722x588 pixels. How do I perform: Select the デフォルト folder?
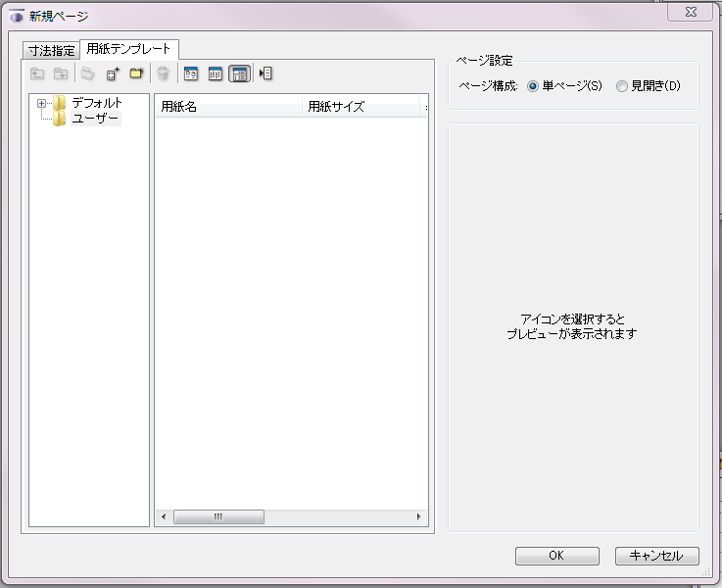[x=97, y=103]
